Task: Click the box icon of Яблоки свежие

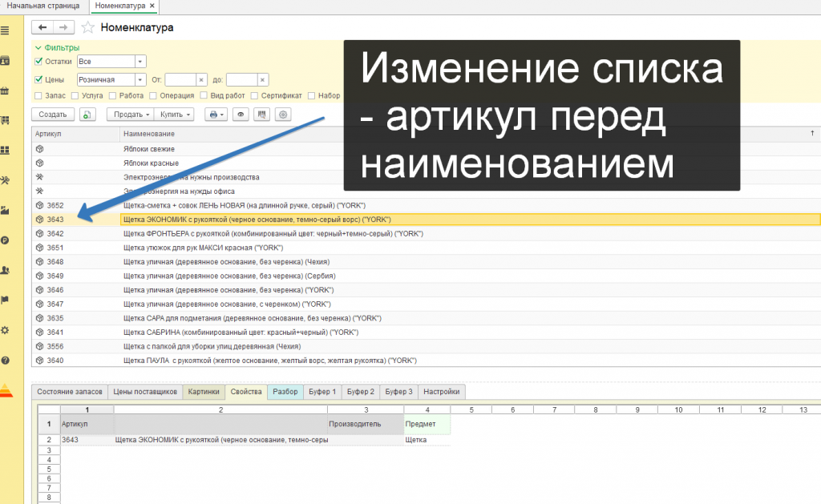Action: 39,148
